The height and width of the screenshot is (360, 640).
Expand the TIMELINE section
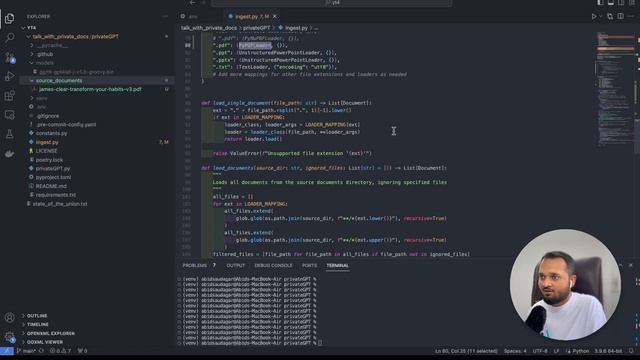(38, 324)
